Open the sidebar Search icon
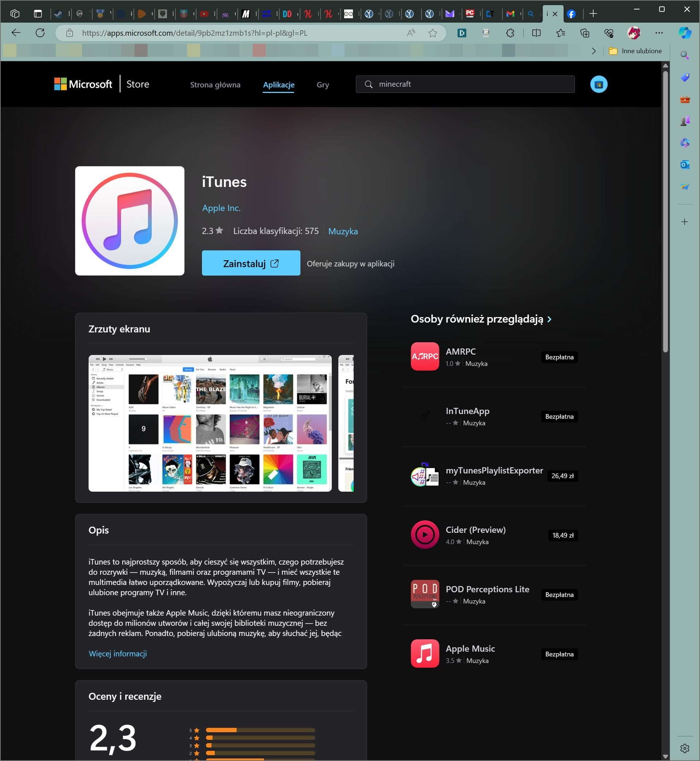This screenshot has width=700, height=761. pos(684,55)
